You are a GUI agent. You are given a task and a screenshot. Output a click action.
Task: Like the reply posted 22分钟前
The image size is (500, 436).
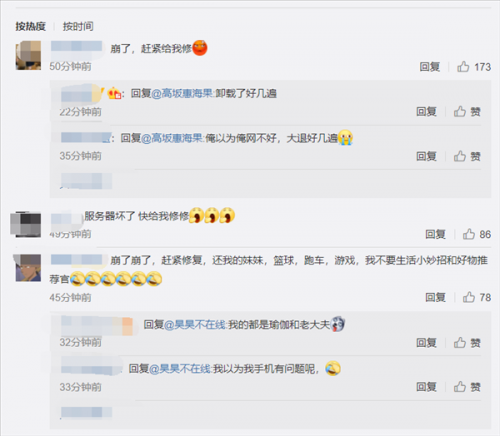pos(467,111)
